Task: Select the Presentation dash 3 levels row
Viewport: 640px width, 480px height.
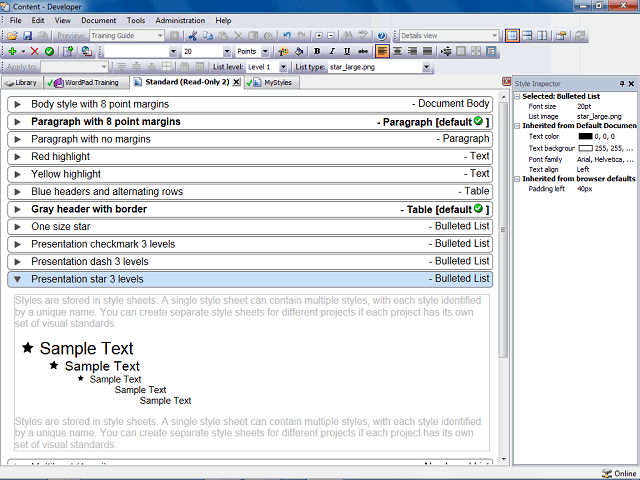Action: click(250, 262)
